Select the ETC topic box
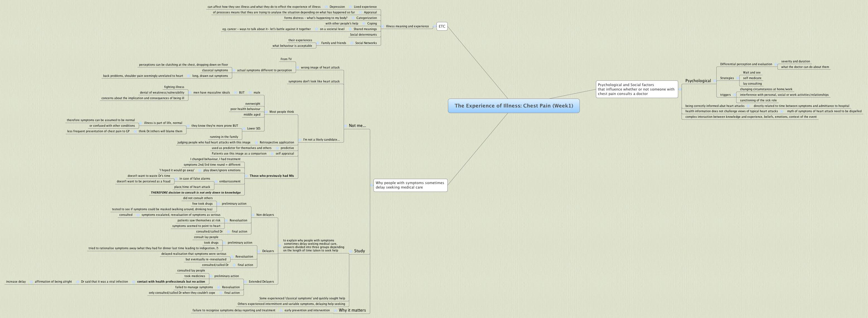Viewport: 868px width, 318px height. click(442, 26)
